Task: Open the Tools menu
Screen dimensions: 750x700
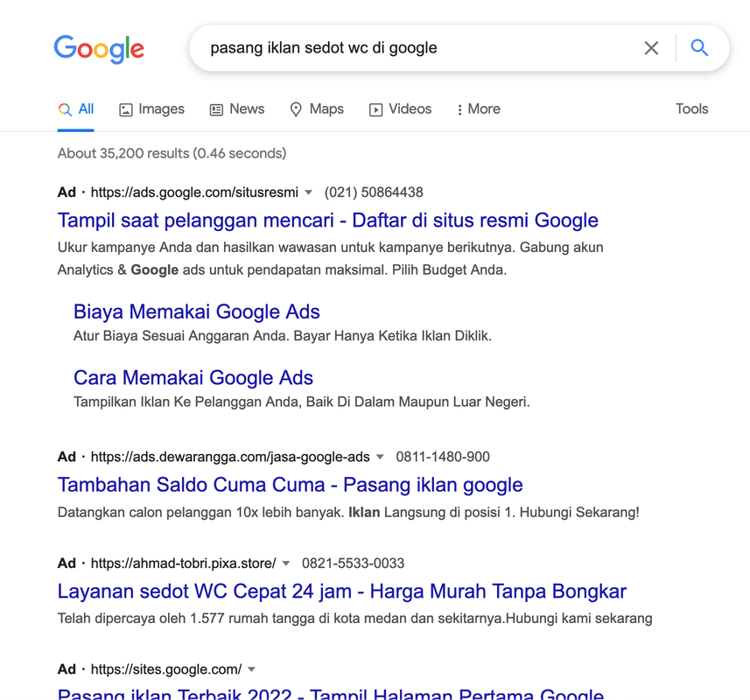Action: [691, 109]
